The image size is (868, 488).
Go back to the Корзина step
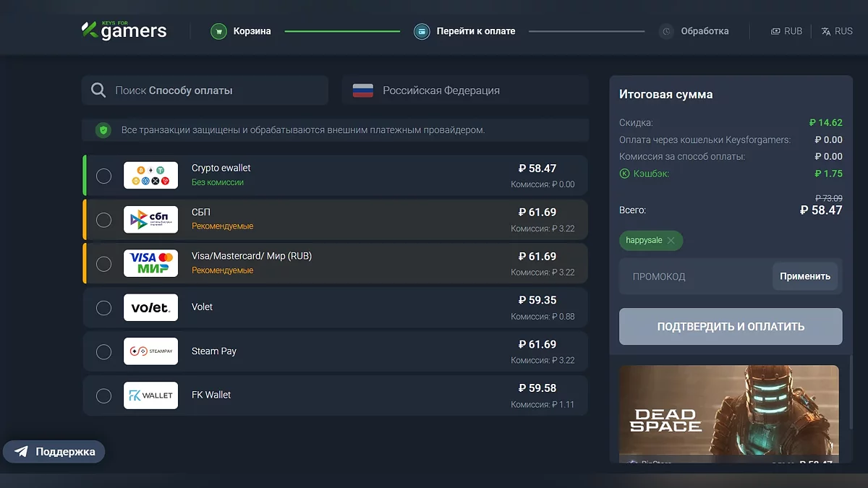[252, 31]
